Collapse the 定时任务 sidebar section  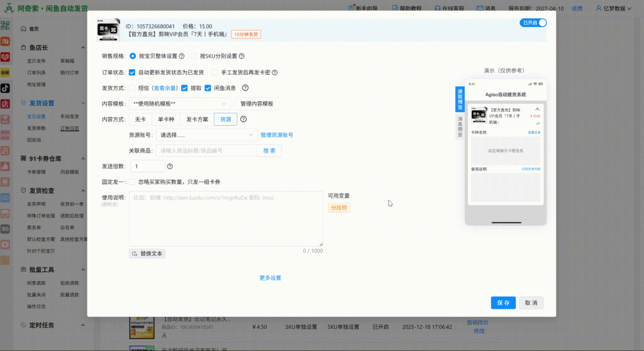pyautogui.click(x=83, y=325)
